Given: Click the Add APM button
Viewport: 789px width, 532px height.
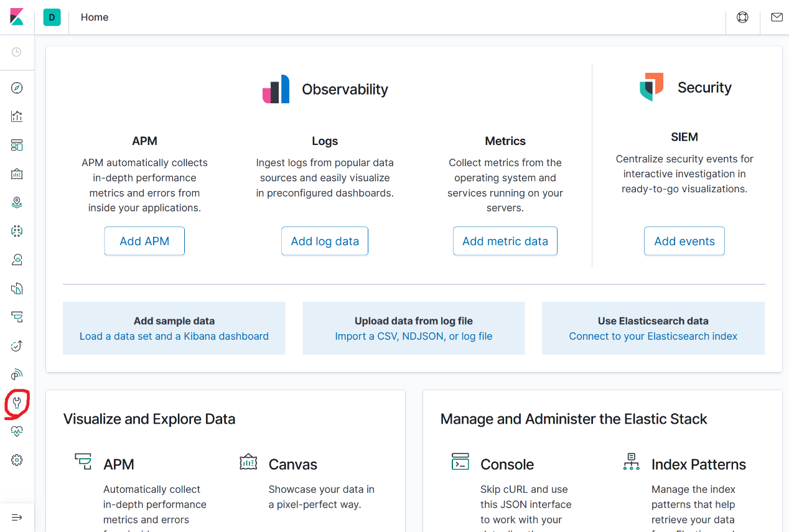Looking at the screenshot, I should 144,241.
